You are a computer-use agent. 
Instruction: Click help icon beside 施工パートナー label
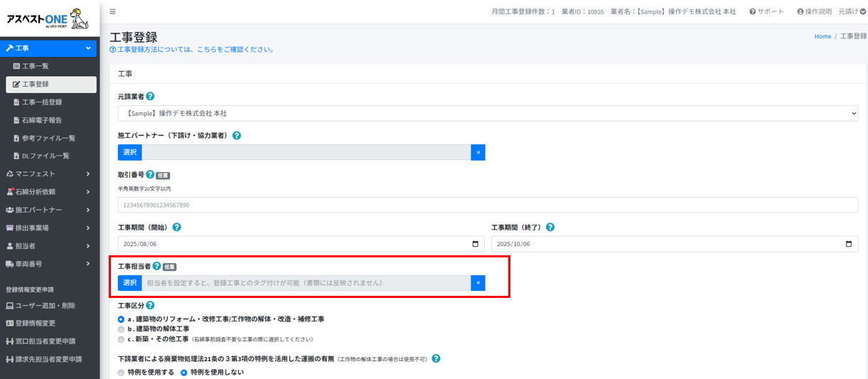(237, 135)
